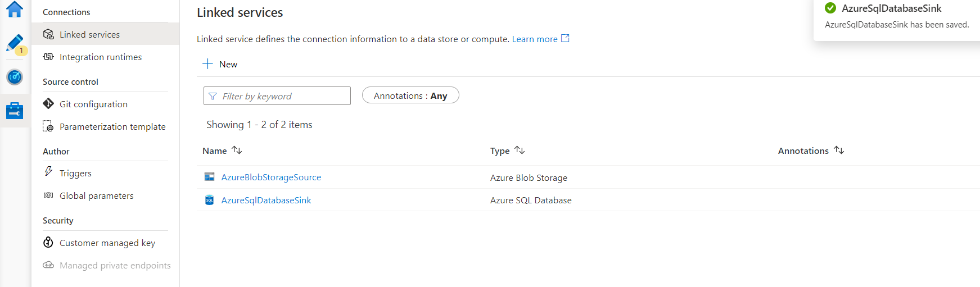The height and width of the screenshot is (287, 980).
Task: Open the AzureBlobStorageSource link
Action: click(x=271, y=177)
